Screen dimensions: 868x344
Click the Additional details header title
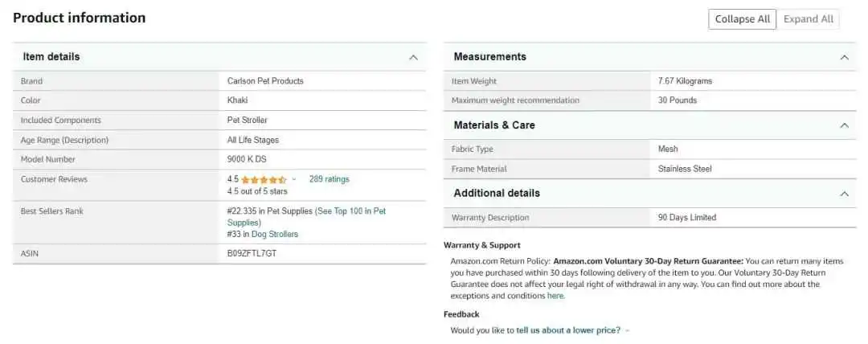(497, 194)
